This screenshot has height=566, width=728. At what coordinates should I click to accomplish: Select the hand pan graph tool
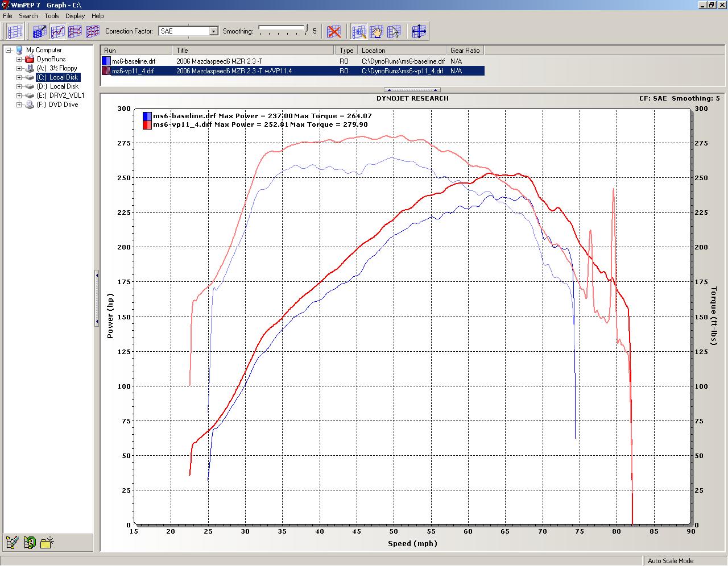pos(376,31)
